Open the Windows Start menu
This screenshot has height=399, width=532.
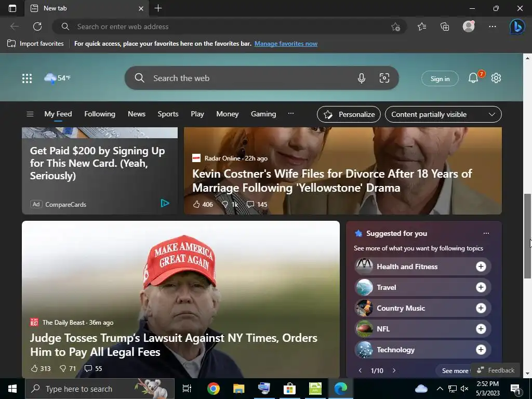pos(12,389)
